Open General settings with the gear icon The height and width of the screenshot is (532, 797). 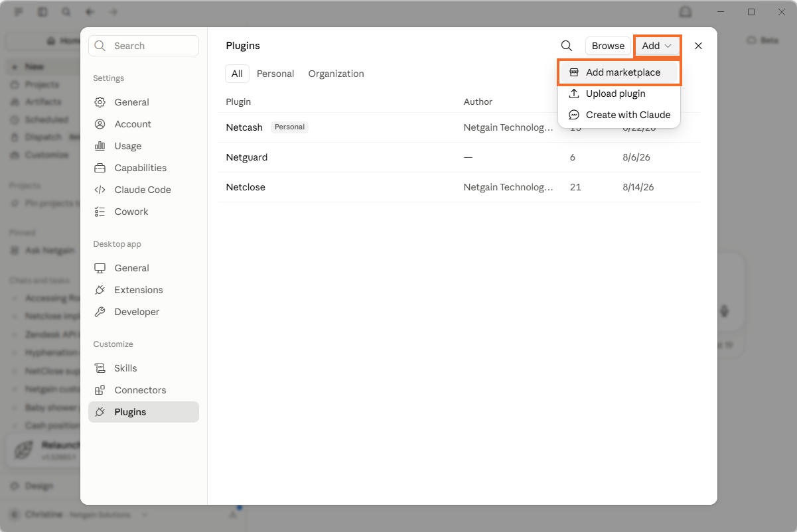[100, 102]
